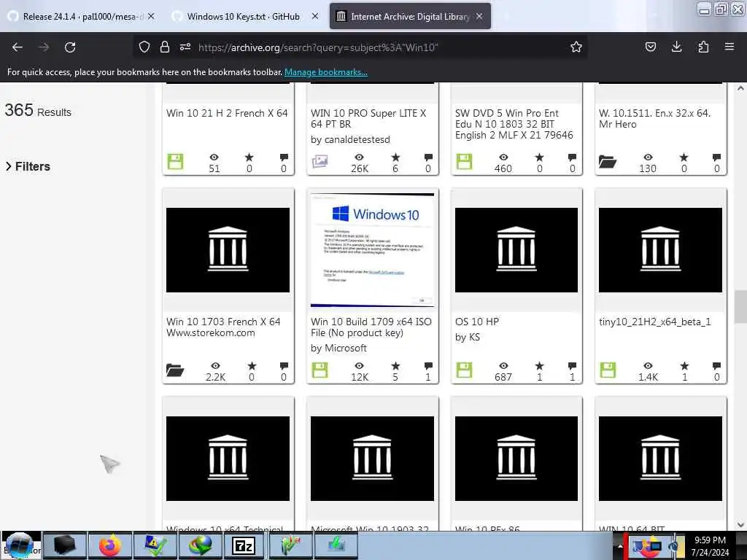Save page to Pocket
Viewport: 747px width, 560px height.
point(650,47)
